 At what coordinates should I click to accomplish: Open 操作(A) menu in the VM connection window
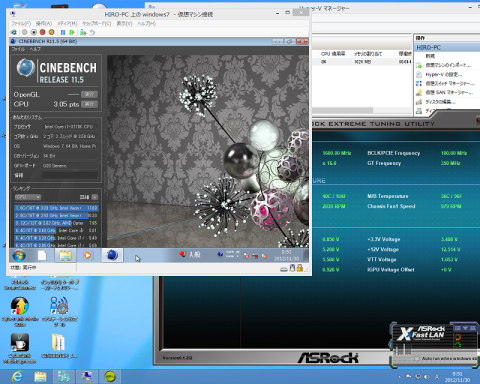(44, 24)
